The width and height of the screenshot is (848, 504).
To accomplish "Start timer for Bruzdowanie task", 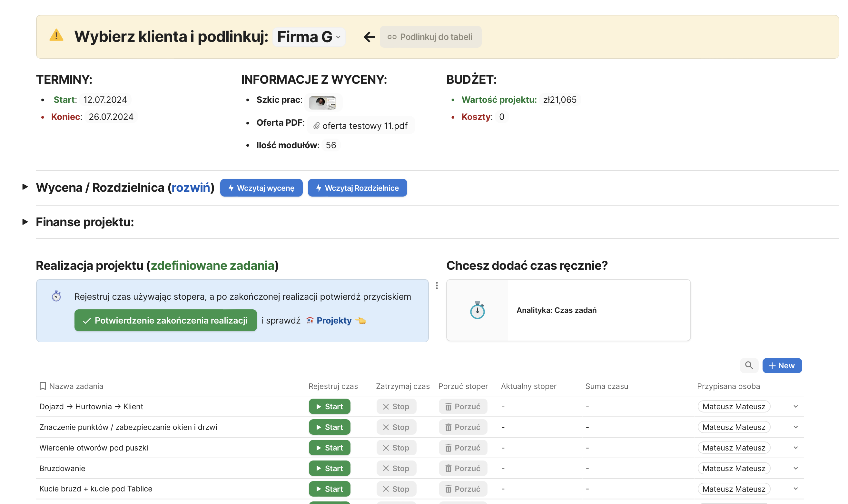I will click(329, 468).
